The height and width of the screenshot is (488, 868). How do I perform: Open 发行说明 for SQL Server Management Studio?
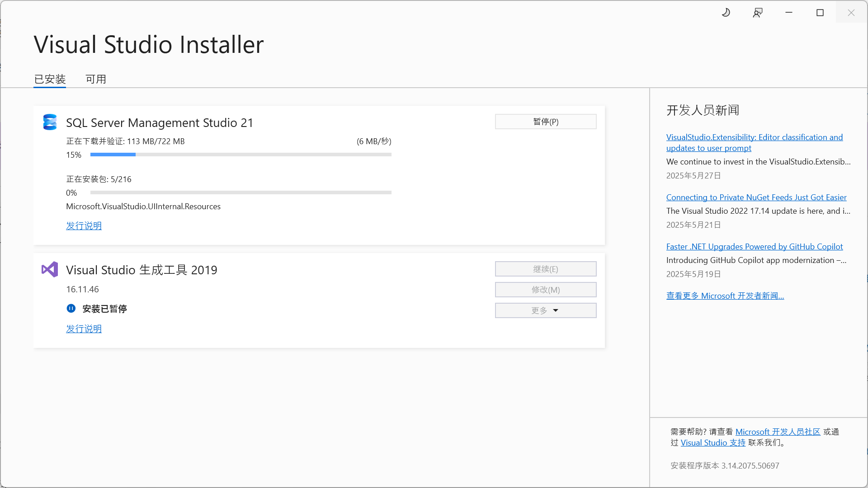pyautogui.click(x=84, y=225)
